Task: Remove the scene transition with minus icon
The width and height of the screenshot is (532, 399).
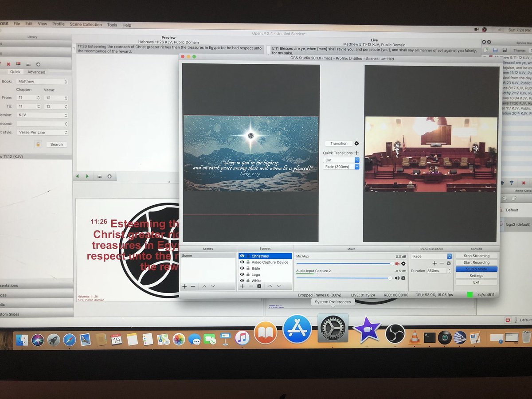Action: tap(442, 263)
